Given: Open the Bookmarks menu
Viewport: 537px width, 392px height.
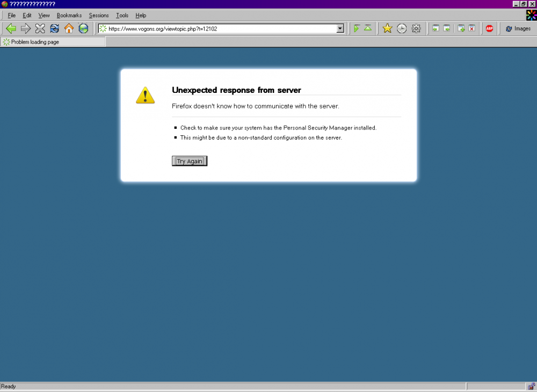Looking at the screenshot, I should (x=69, y=16).
